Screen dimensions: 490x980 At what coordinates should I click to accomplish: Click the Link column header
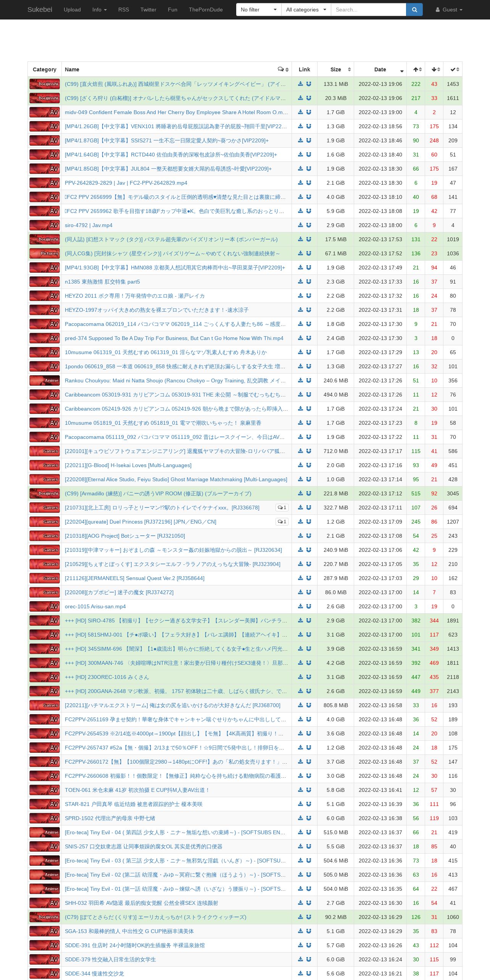pyautogui.click(x=305, y=69)
